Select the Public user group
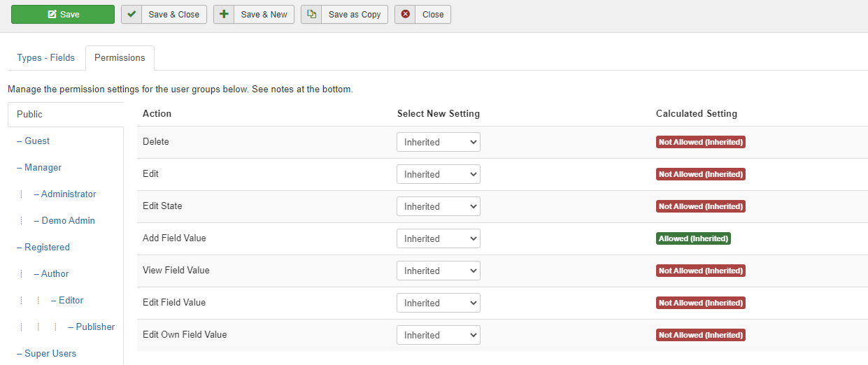868x365 pixels. click(x=30, y=115)
